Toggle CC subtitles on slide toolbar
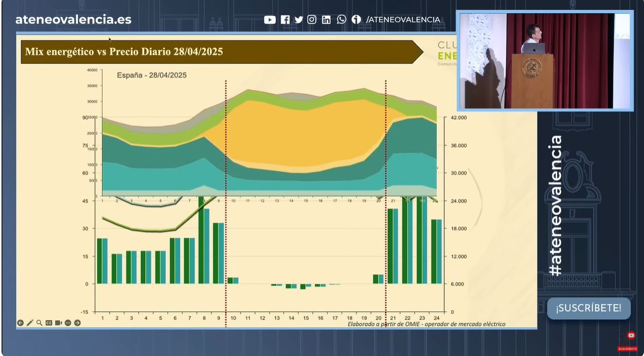 click(49, 323)
